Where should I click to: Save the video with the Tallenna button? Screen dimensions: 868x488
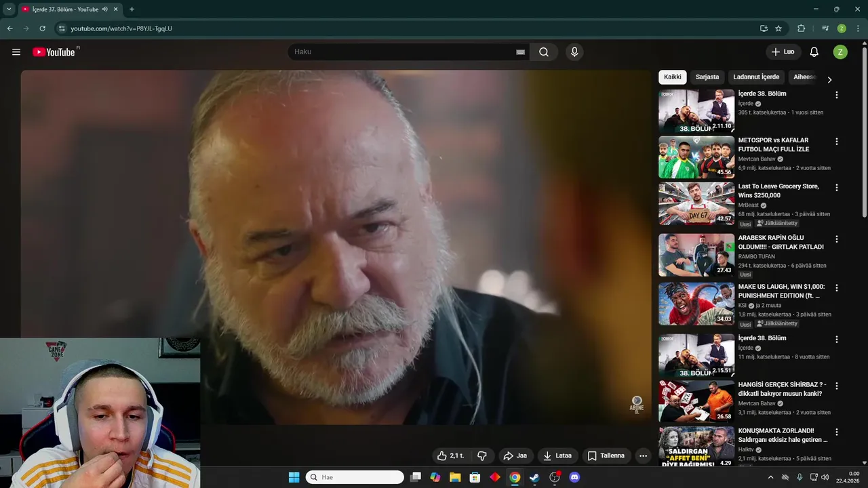click(x=606, y=455)
